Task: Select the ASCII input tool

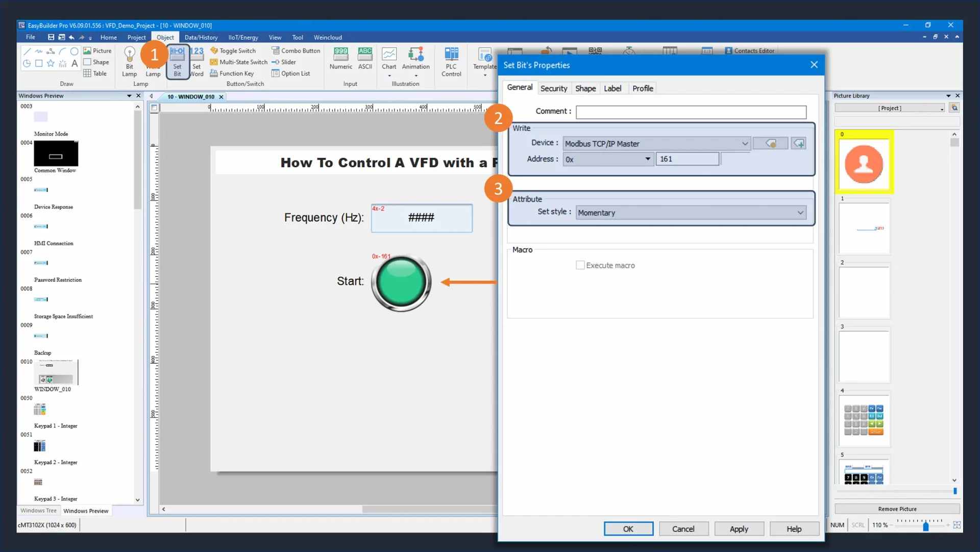Action: tap(365, 59)
